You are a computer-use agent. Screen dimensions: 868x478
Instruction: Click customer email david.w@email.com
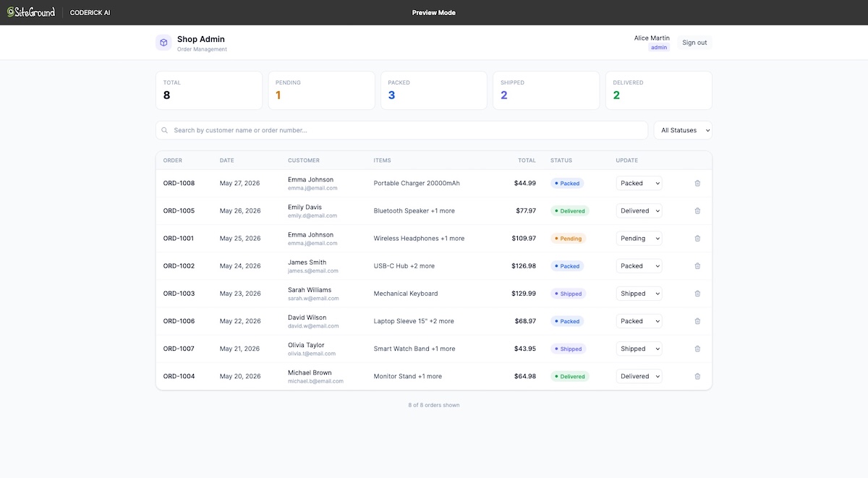[x=313, y=325]
